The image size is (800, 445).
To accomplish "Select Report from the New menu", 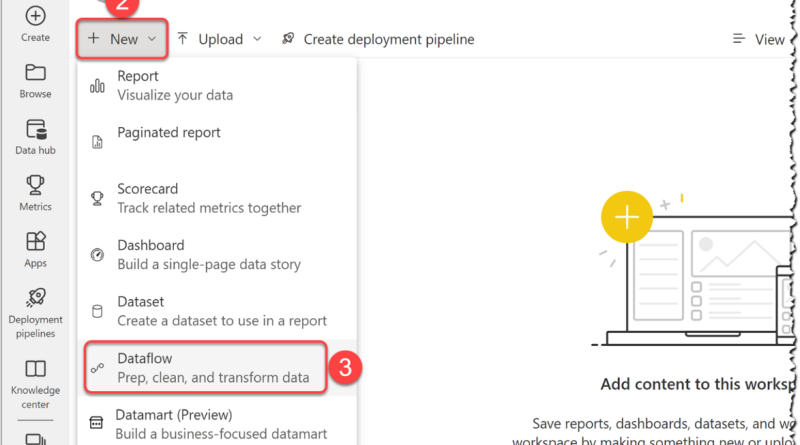I will [x=217, y=86].
